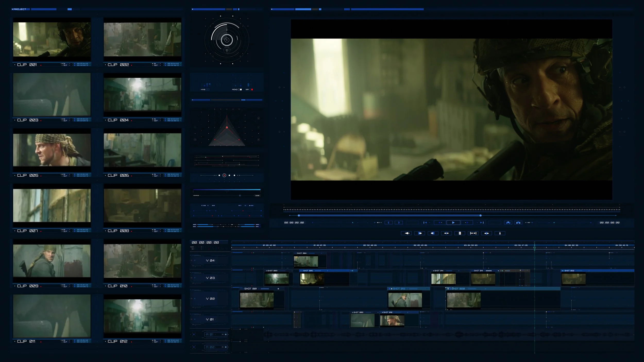644x362 pixels.
Task: Open the vectorscope radar widget in the control panel
Action: click(x=227, y=40)
